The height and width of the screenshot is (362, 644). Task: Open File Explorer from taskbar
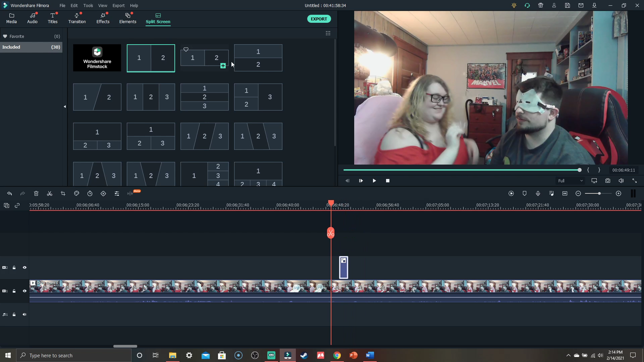tap(172, 355)
